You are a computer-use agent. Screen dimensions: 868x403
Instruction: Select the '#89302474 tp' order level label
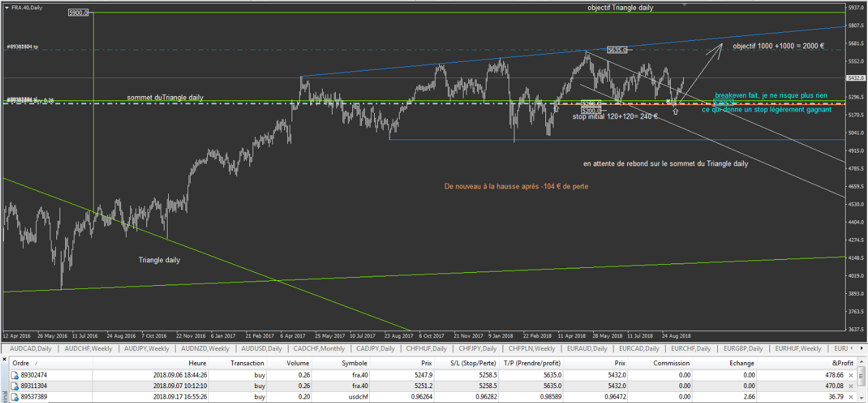[x=23, y=46]
